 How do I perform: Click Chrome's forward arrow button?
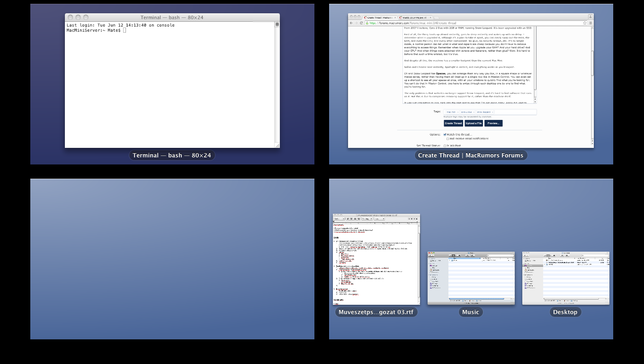point(356,23)
